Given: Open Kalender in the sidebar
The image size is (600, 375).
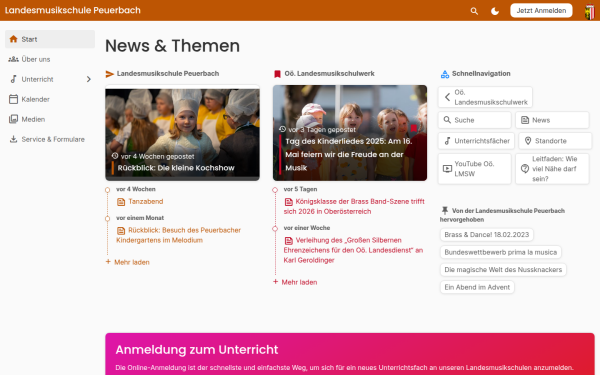Looking at the screenshot, I should (50, 99).
